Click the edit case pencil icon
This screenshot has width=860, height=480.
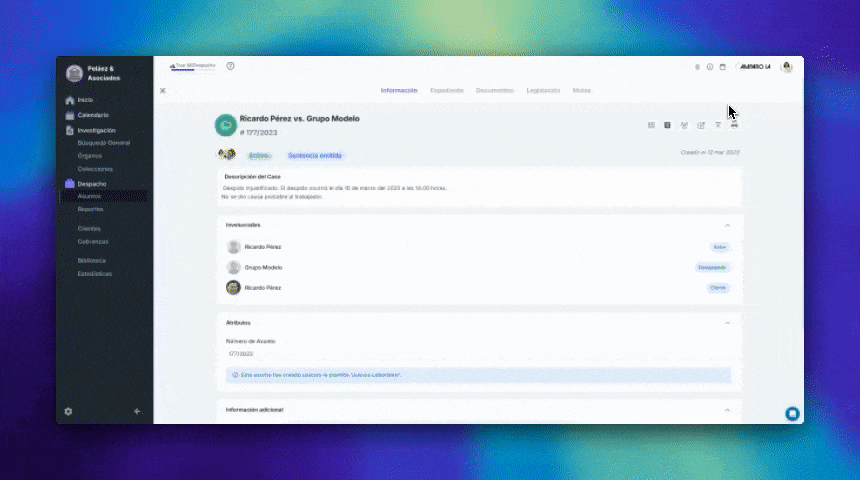[701, 125]
